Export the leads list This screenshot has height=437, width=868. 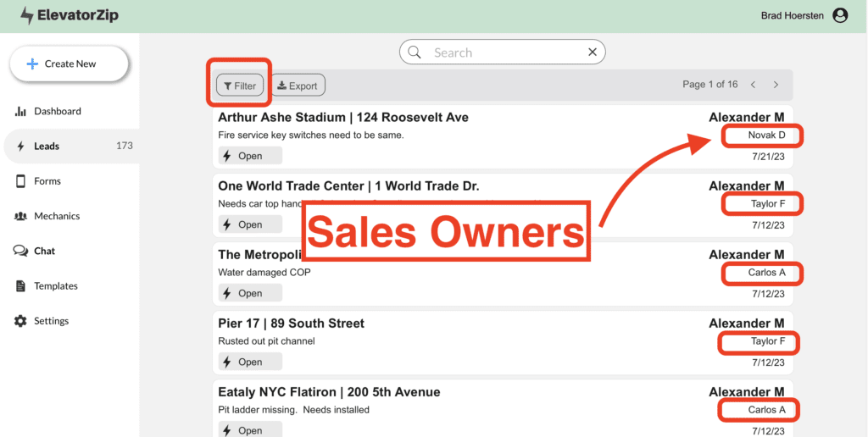pyautogui.click(x=298, y=86)
